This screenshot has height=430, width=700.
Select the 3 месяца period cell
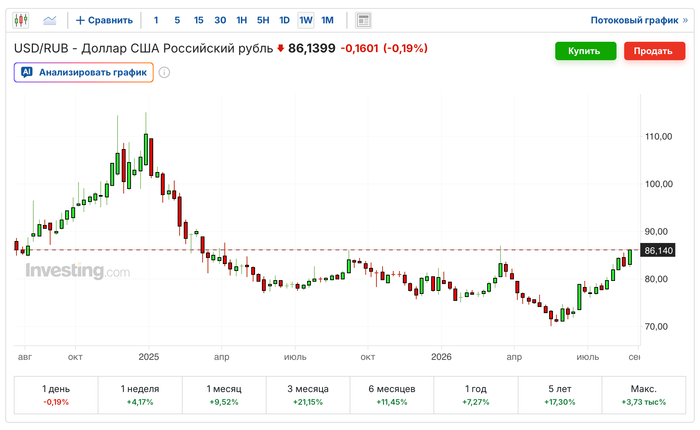pyautogui.click(x=308, y=395)
